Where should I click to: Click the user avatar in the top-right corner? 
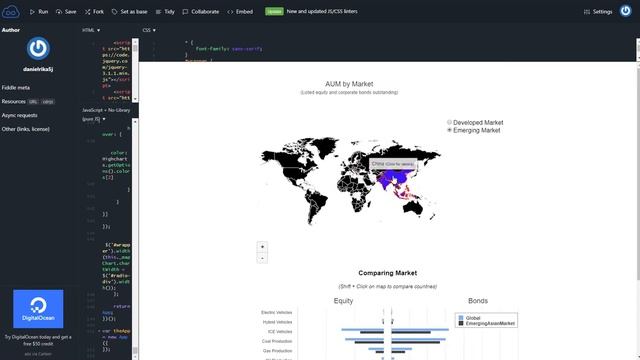point(626,11)
